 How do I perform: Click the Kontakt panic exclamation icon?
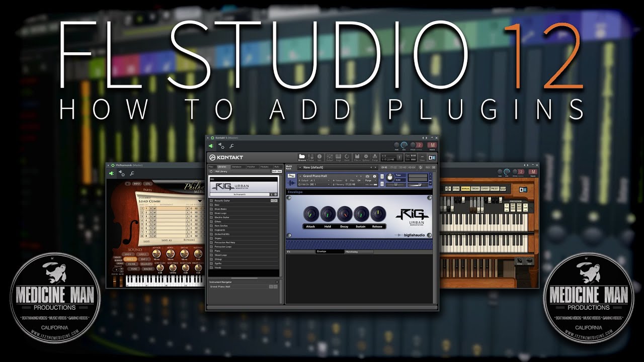pos(399,157)
